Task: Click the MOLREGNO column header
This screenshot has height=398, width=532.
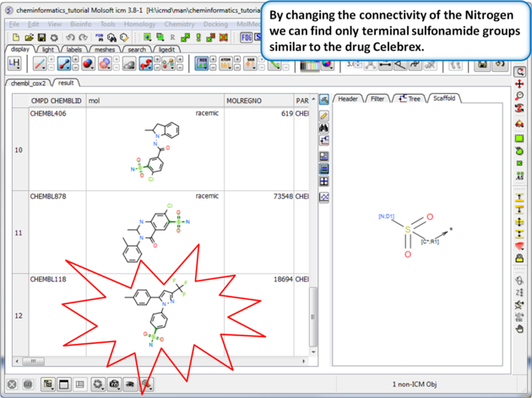Action: pos(244,101)
